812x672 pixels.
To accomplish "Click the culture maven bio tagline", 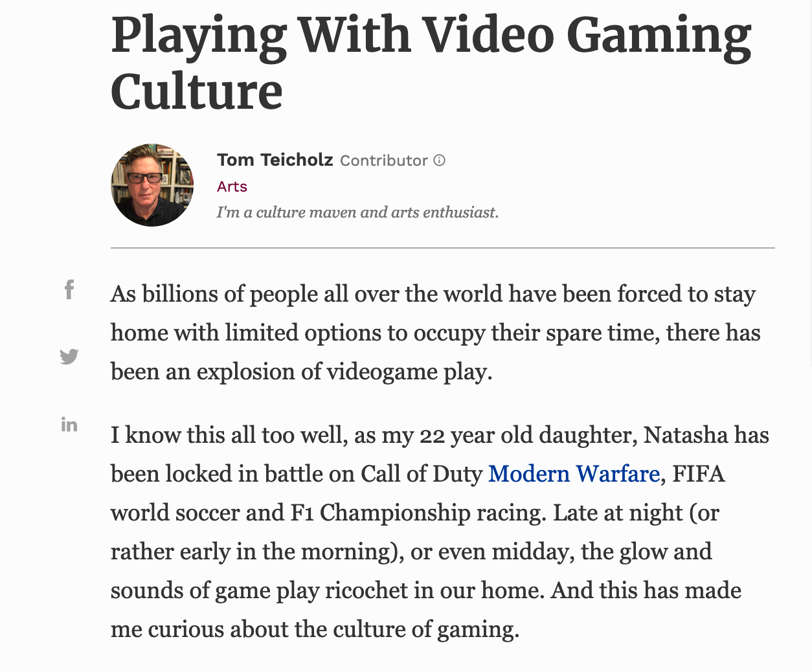I will coord(357,212).
